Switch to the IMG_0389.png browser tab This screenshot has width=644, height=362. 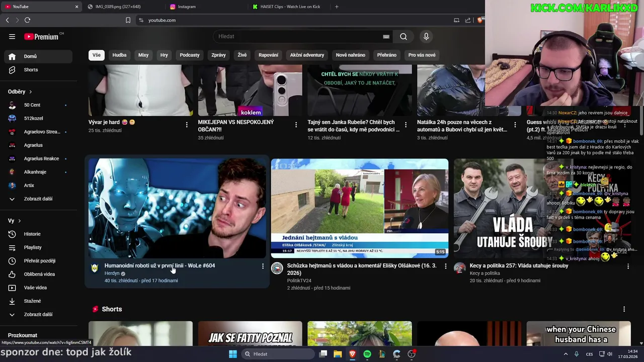coord(123,7)
